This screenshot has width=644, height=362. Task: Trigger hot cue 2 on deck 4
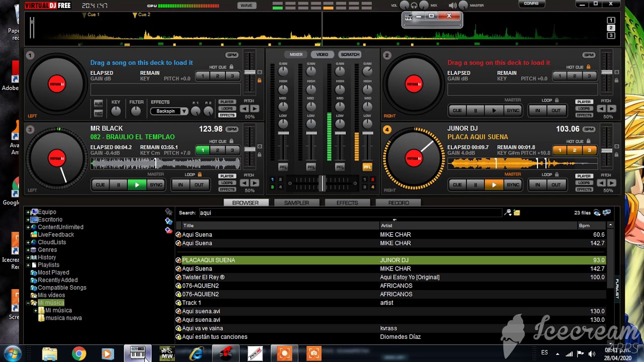pos(574,150)
